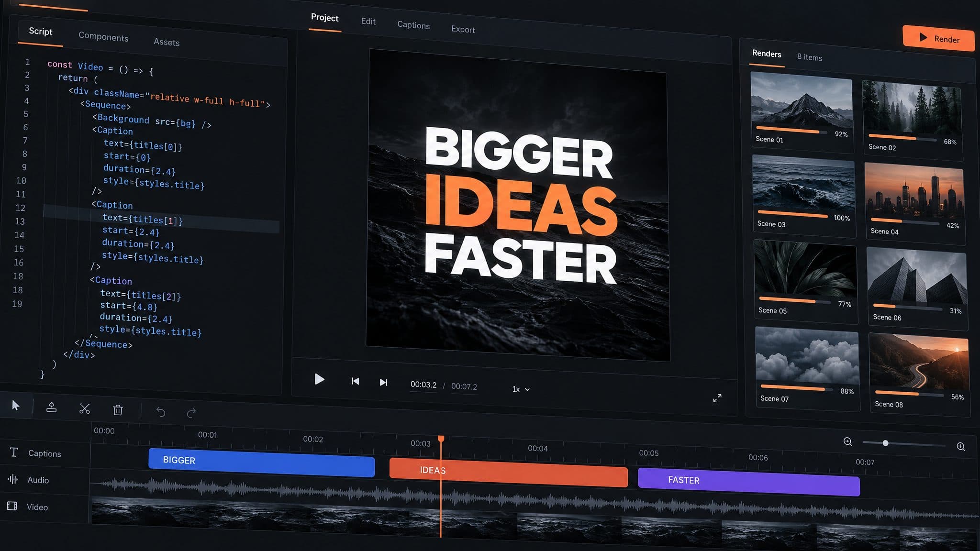Image resolution: width=980 pixels, height=551 pixels.
Task: Select the BIGGER caption clip
Action: tap(261, 463)
